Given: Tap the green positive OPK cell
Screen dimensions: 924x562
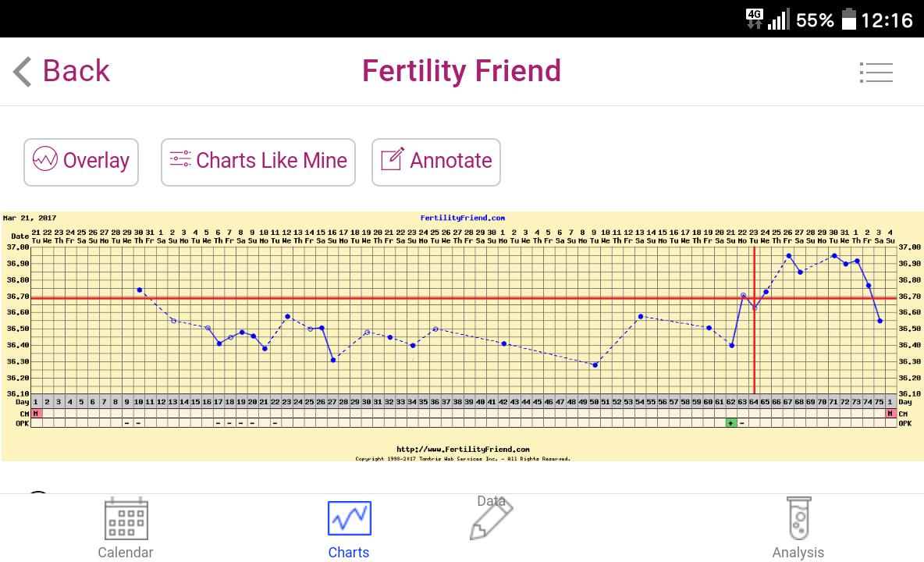Looking at the screenshot, I should [x=730, y=423].
